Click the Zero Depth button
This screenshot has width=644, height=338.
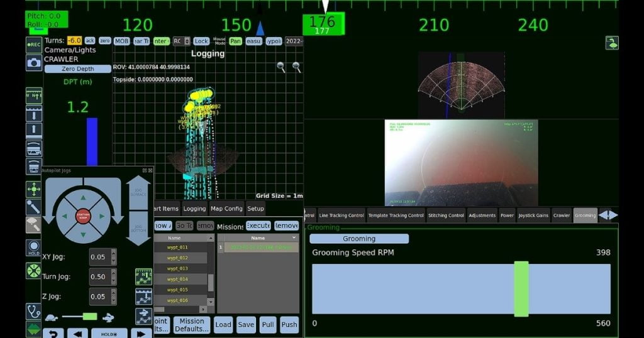click(x=77, y=69)
